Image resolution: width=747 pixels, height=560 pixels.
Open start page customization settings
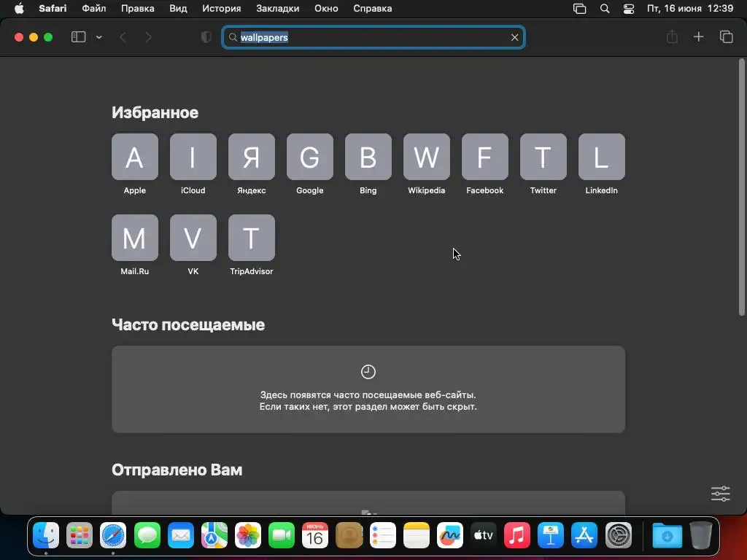tap(720, 494)
